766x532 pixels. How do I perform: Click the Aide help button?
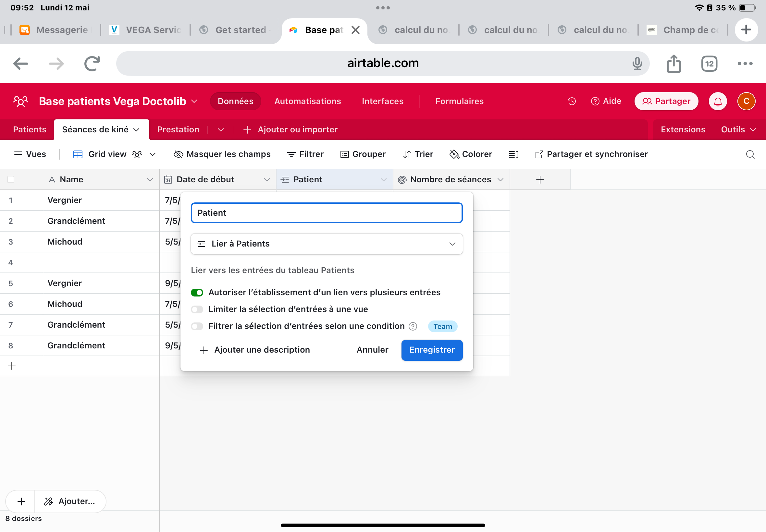pos(606,101)
